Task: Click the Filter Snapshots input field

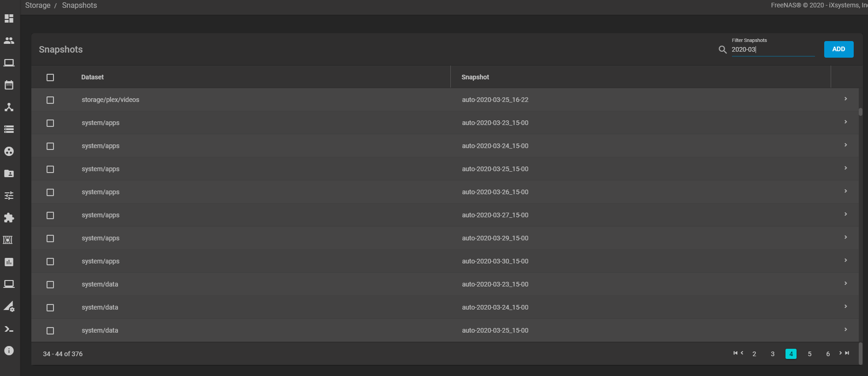Action: 773,49
